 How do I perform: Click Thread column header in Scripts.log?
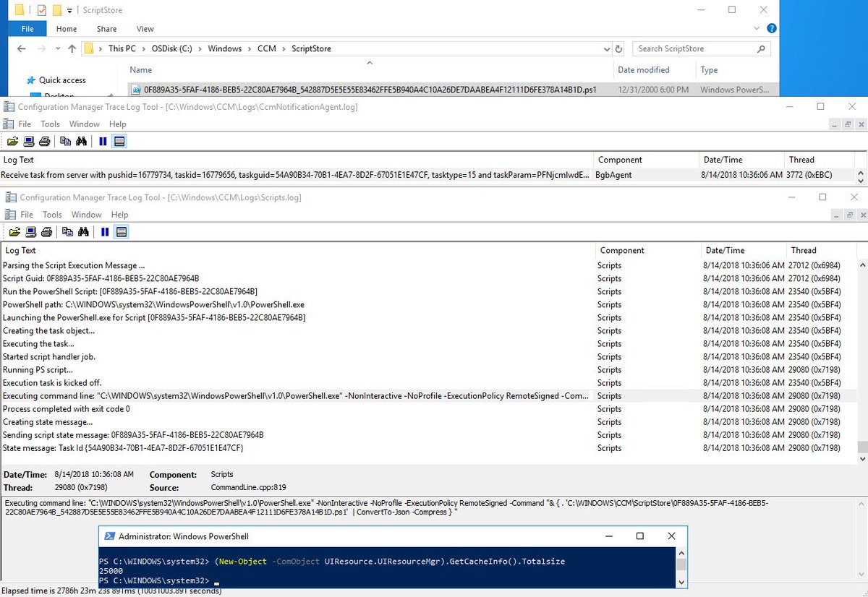pyautogui.click(x=804, y=250)
